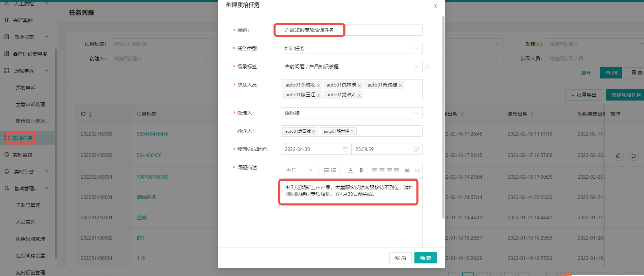
Task: Click 新建质培任务 button
Action: click(626, 95)
